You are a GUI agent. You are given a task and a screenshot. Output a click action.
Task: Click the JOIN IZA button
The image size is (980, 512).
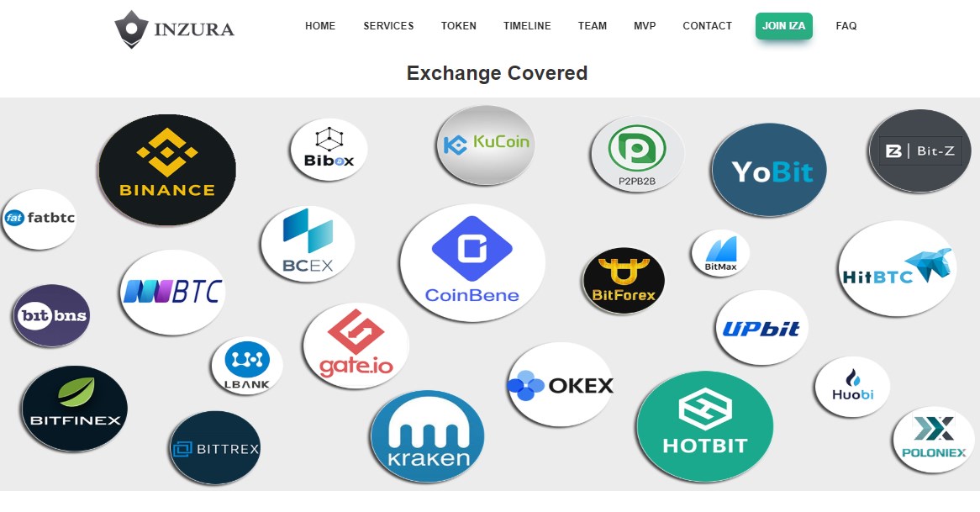pyautogui.click(x=784, y=25)
